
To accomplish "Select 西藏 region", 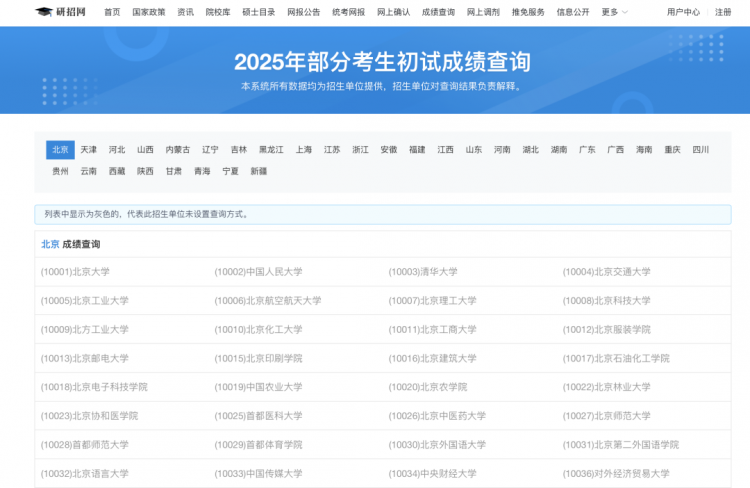I will coord(117,171).
